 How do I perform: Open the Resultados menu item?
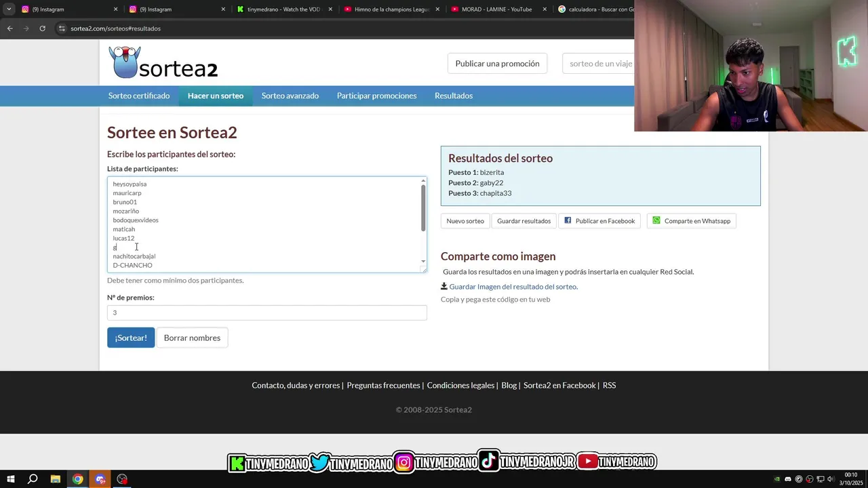454,96
